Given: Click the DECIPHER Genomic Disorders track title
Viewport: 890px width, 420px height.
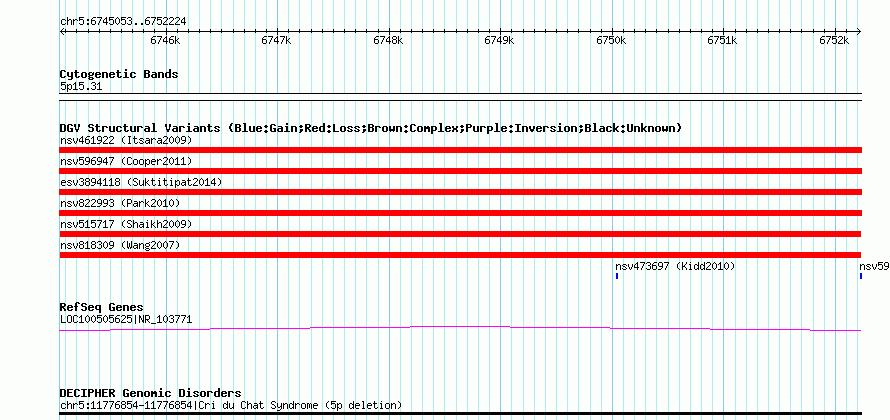Looking at the screenshot, I should click(150, 393).
